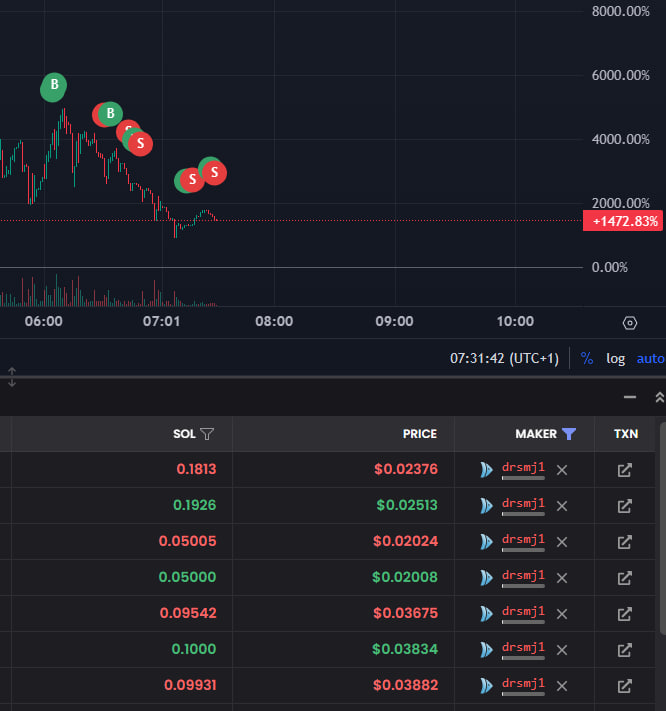The height and width of the screenshot is (711, 666).
Task: Open MAKER column filter
Action: pos(569,434)
